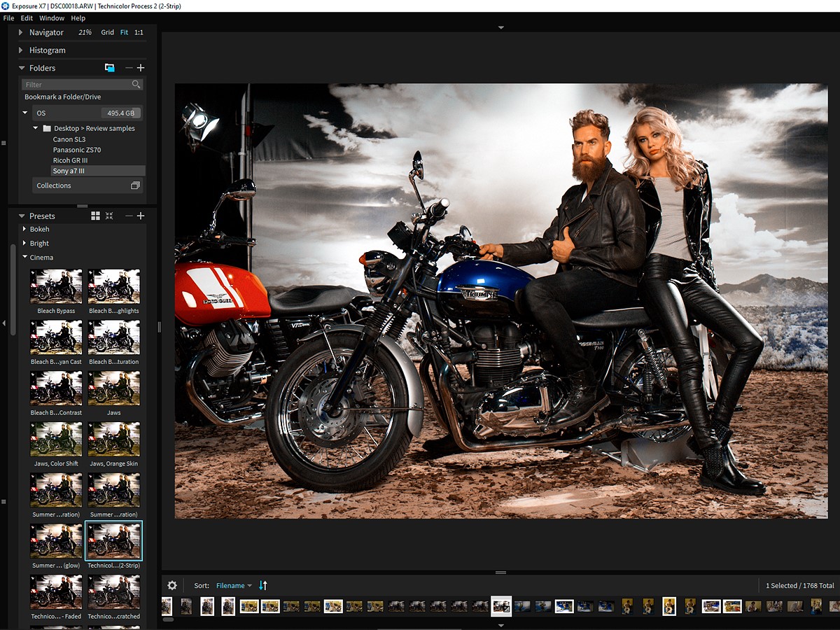
Task: Open the Sort by Filename dropdown
Action: [234, 585]
